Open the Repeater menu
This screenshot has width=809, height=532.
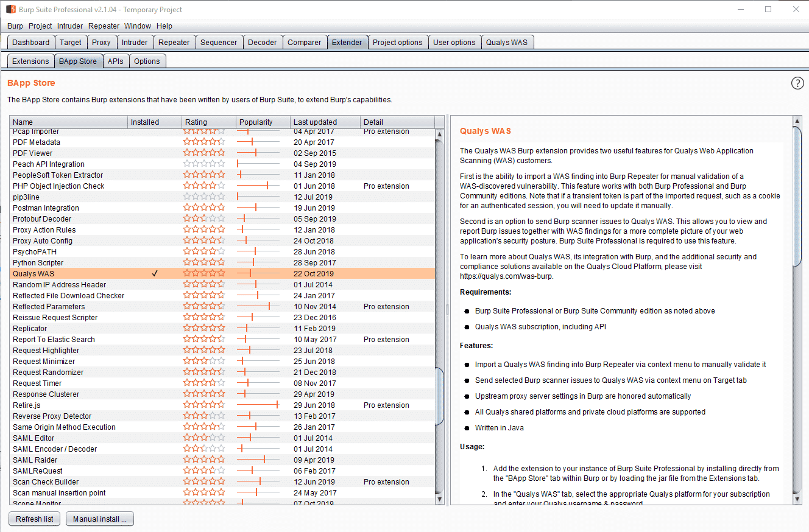coord(104,26)
